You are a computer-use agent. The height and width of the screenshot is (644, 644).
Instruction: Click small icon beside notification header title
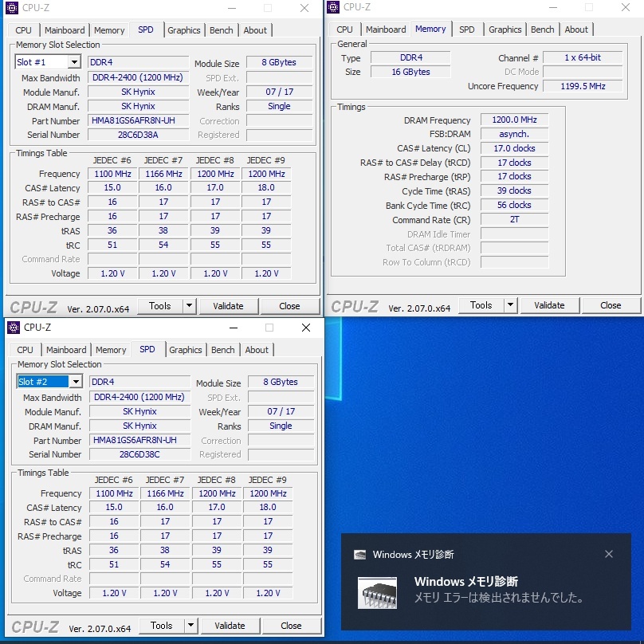(359, 555)
